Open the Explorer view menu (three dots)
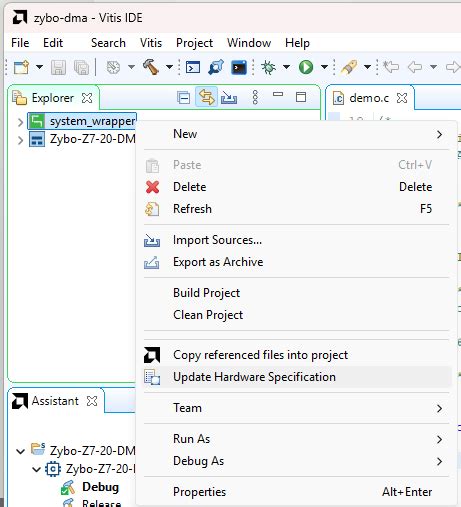This screenshot has height=507, width=461. pyautogui.click(x=255, y=97)
